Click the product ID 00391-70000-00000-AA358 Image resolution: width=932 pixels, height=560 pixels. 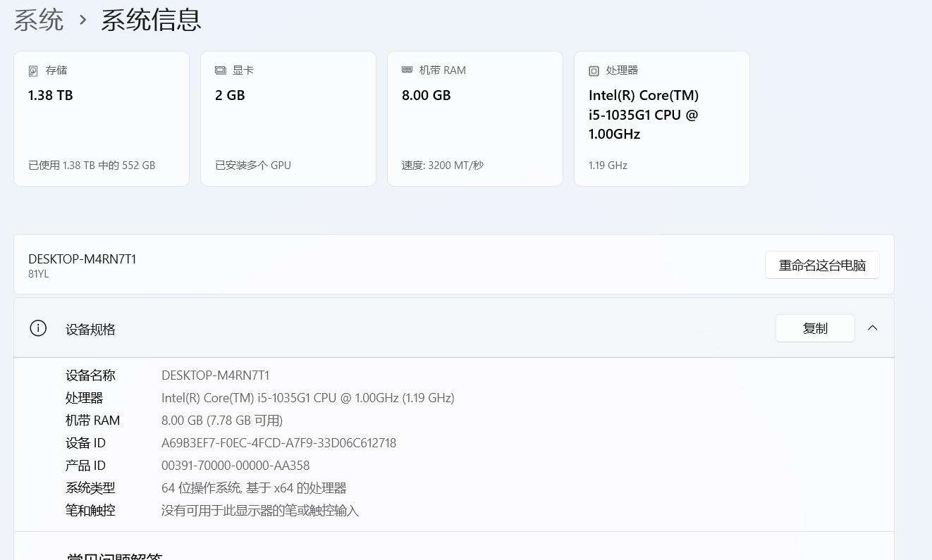pos(235,466)
